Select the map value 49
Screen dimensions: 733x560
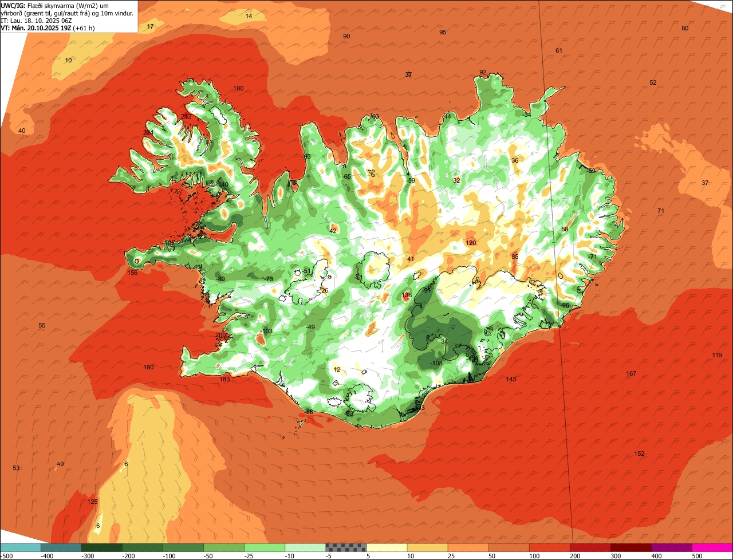pyautogui.click(x=60, y=464)
